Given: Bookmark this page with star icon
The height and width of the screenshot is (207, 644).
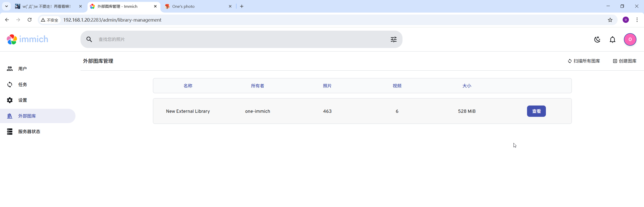Looking at the screenshot, I should click(x=610, y=20).
